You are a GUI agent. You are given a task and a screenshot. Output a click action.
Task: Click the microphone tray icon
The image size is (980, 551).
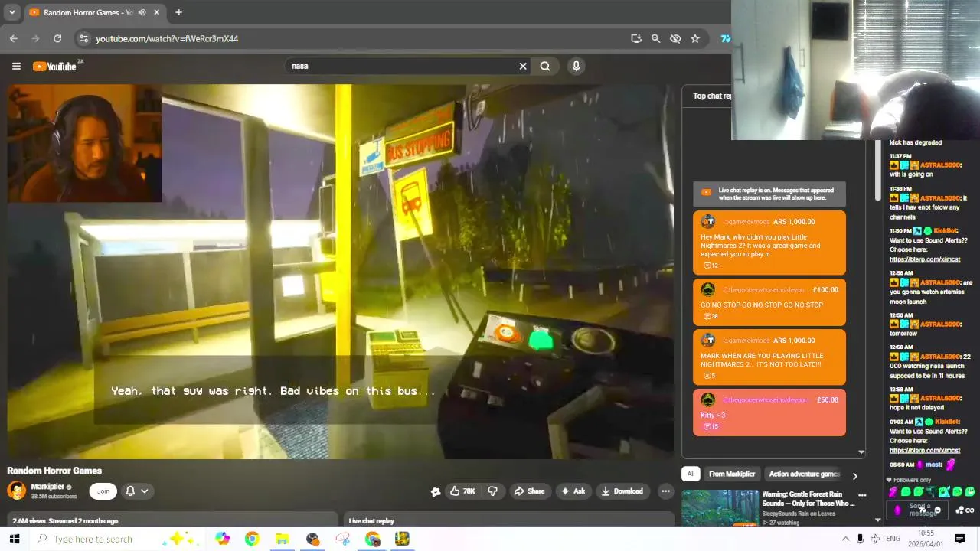point(860,539)
